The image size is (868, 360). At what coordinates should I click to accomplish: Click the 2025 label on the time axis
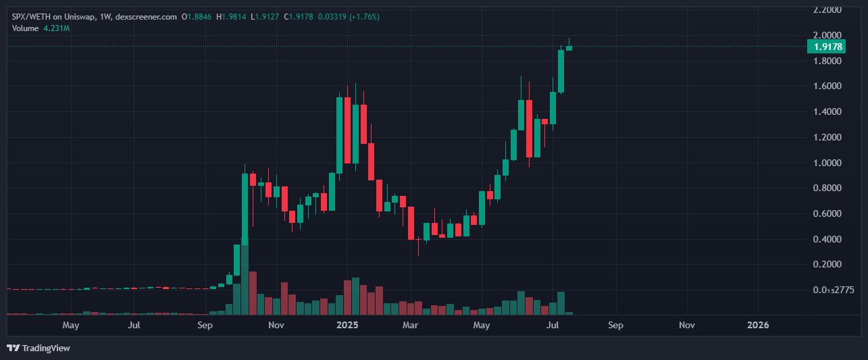click(x=347, y=325)
